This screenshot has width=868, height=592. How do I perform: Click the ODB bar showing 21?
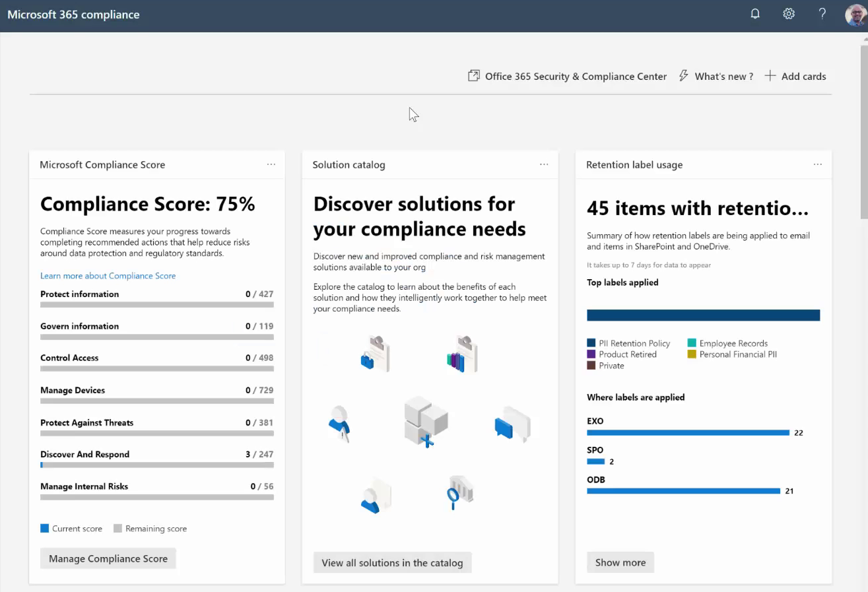pos(684,491)
